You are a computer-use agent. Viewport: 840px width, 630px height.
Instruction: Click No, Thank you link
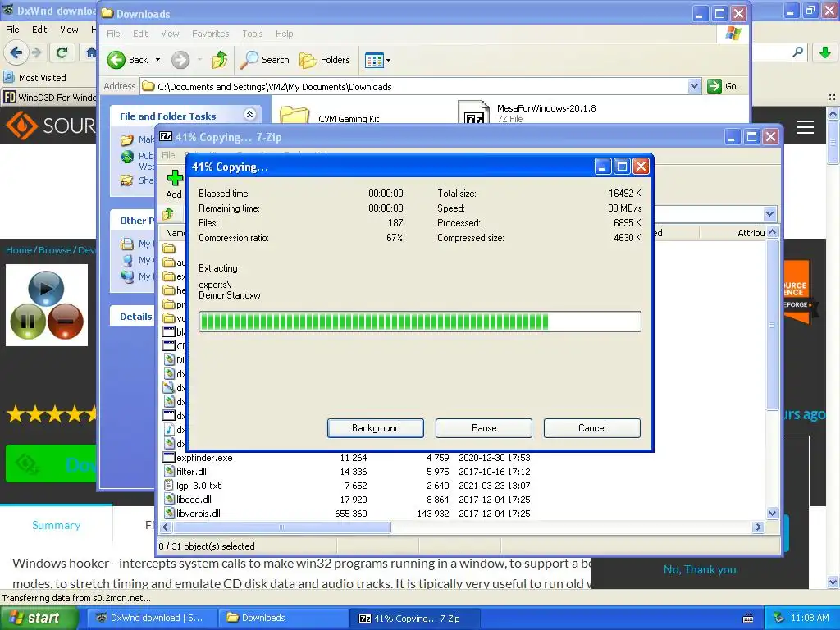(700, 569)
